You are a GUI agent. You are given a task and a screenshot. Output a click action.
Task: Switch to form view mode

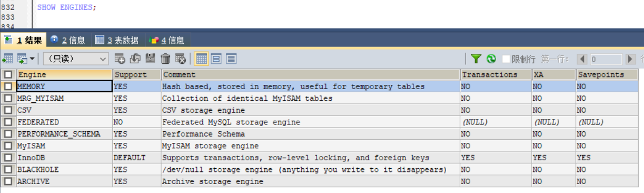[x=216, y=59]
